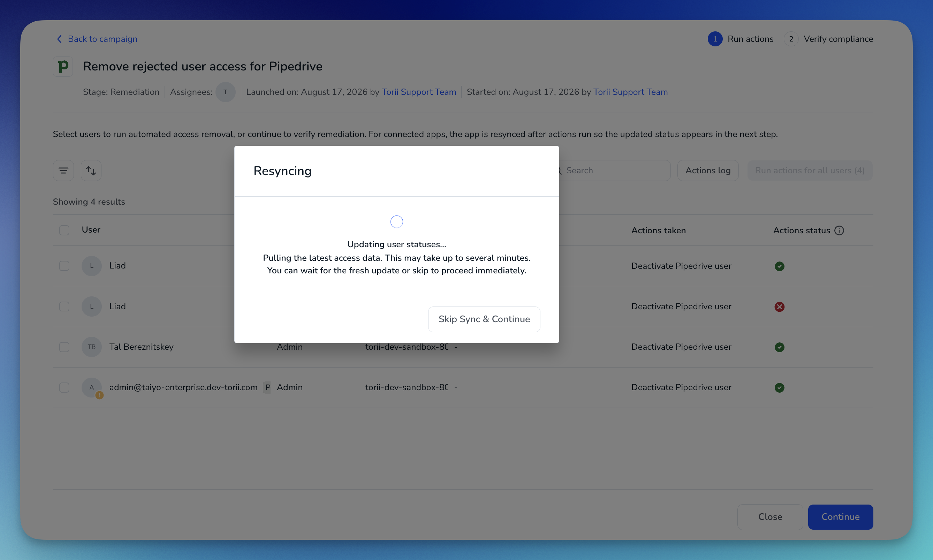Click the Actions status column header
The image size is (933, 560).
point(801,230)
